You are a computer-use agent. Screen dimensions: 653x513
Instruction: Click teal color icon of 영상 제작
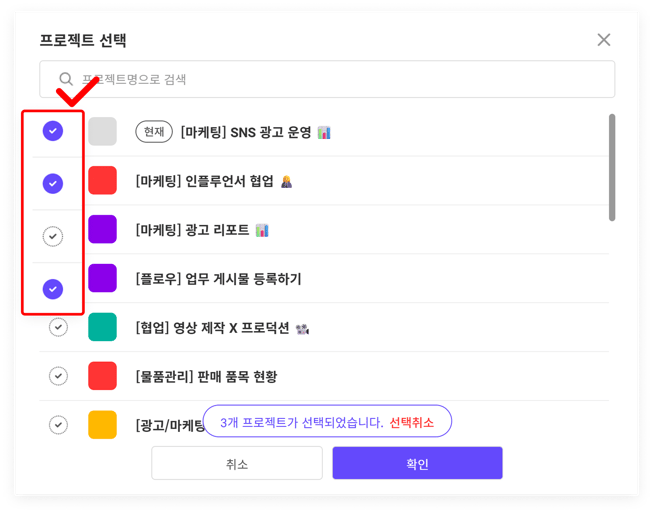(102, 327)
